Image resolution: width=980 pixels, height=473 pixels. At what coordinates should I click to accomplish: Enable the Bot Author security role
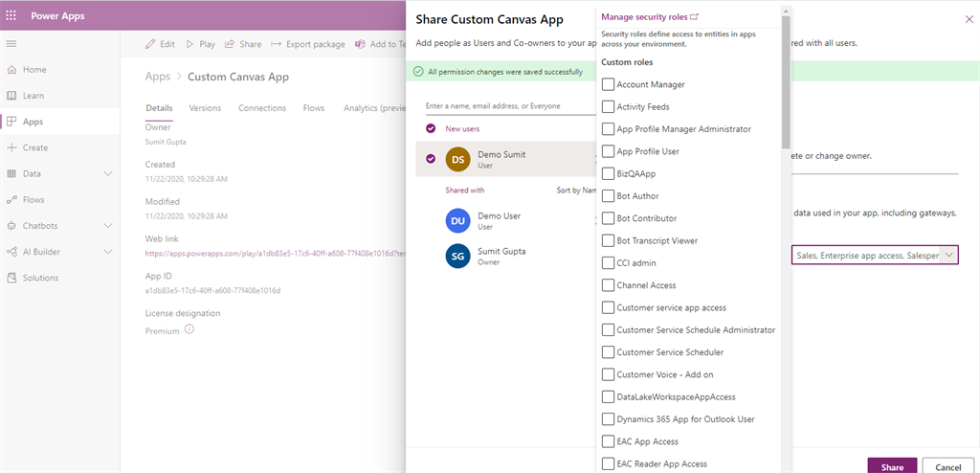point(608,196)
